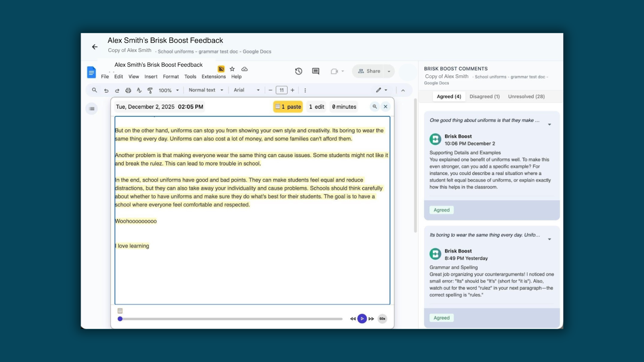Viewport: 644px width, 362px height.
Task: Switch to the Agreed (4) tab
Action: pyautogui.click(x=449, y=97)
